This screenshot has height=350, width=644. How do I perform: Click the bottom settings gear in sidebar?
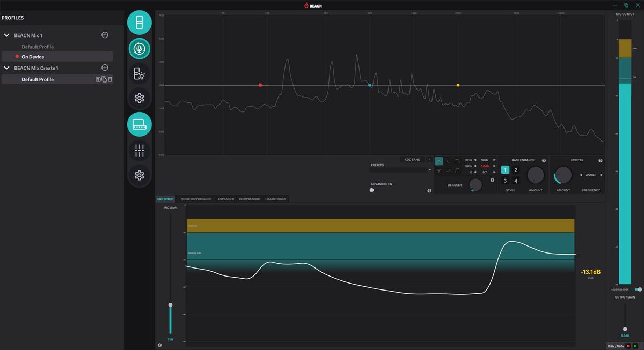point(139,175)
